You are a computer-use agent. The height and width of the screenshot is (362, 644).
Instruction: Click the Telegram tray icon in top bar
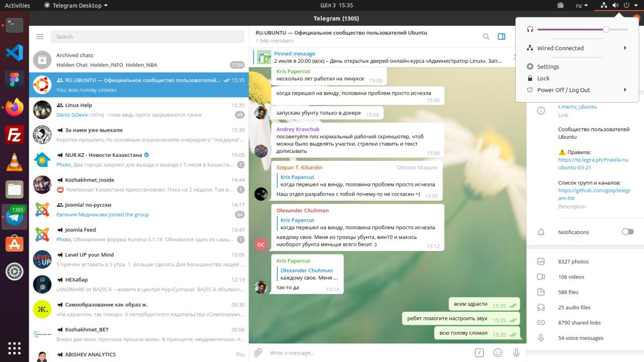(560, 6)
